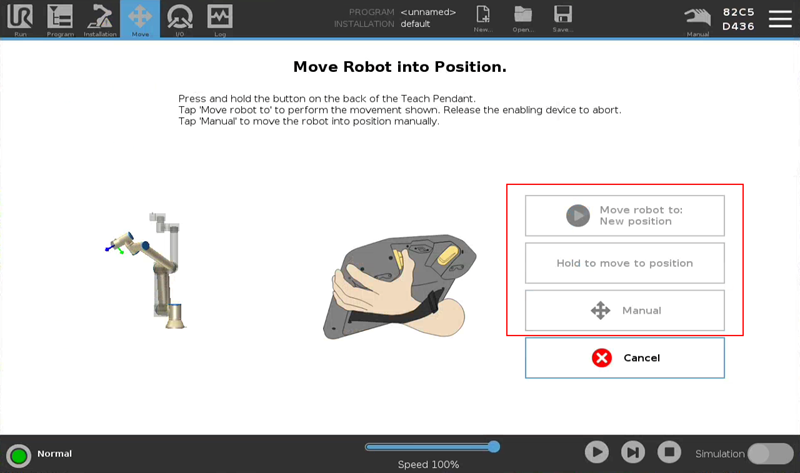The image size is (800, 473).
Task: Click the Normal robot status indicator
Action: (19, 455)
